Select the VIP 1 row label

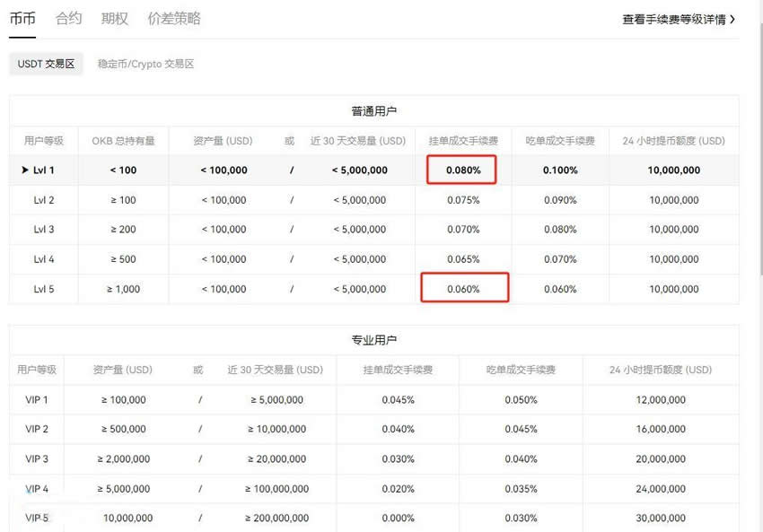37,400
